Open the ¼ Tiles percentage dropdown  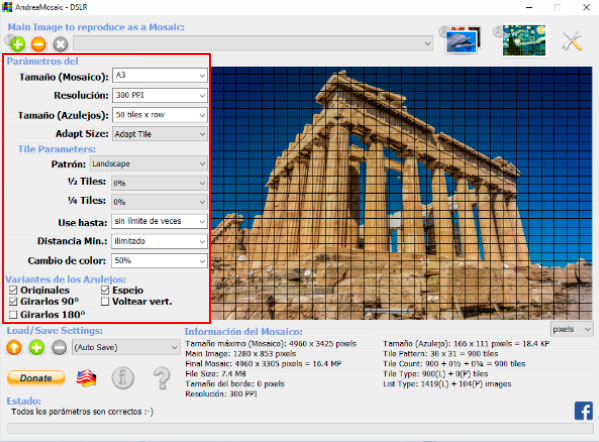159,202
